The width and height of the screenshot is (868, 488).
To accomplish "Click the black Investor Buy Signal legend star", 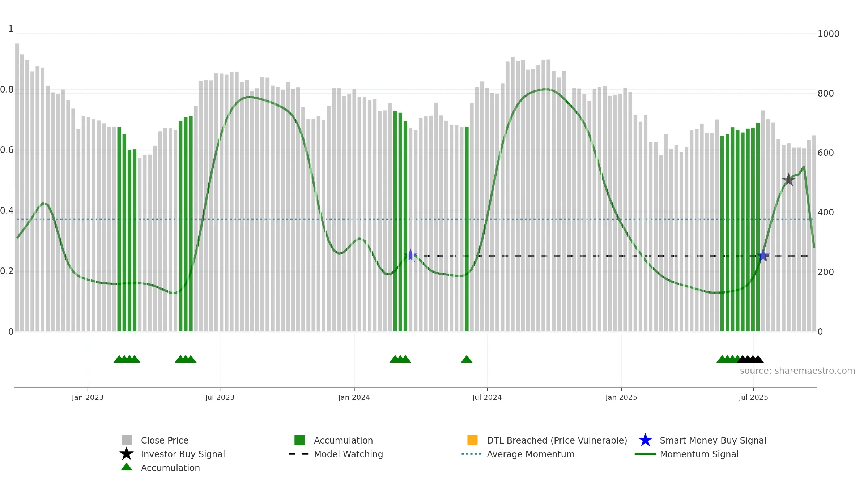I will click(x=127, y=454).
